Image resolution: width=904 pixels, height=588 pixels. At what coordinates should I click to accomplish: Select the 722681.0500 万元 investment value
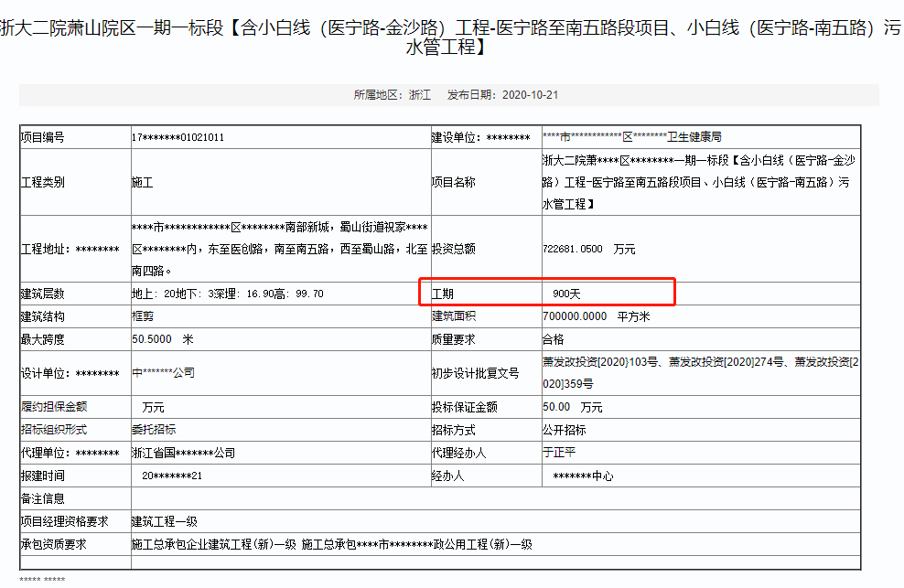click(x=588, y=249)
